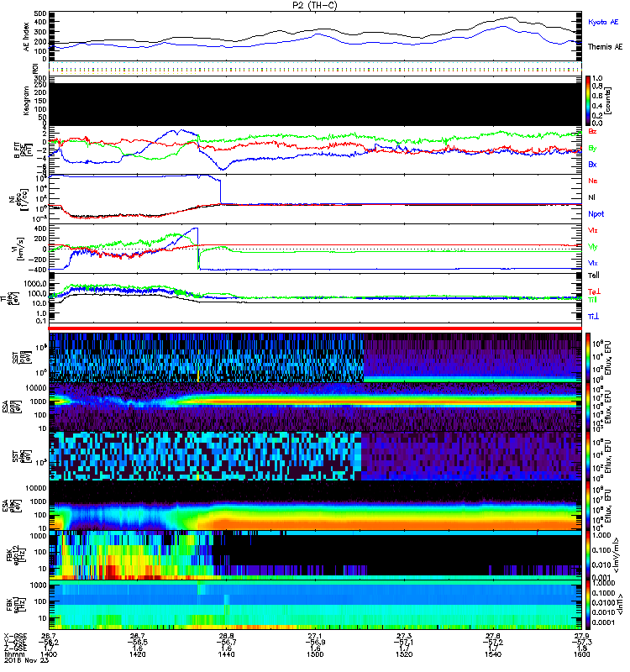Click the Z-GSE value 1.8

(x=582, y=648)
